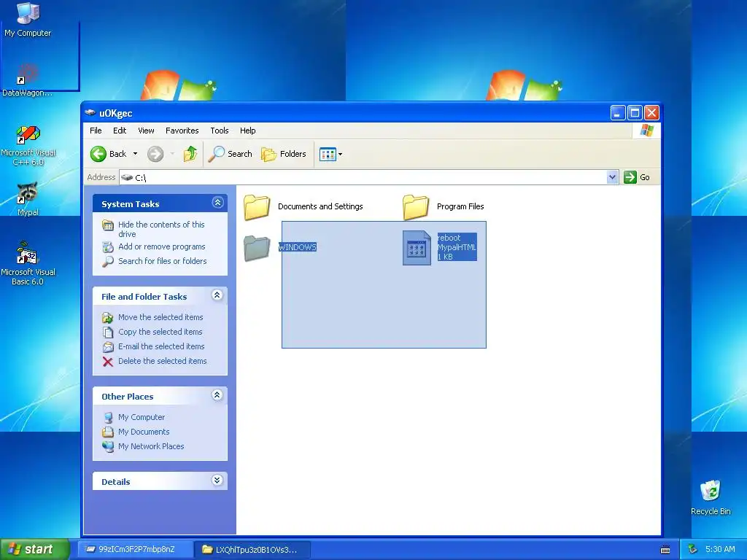The image size is (747, 560).
Task: Select the WINDOWS folder icon
Action: [x=258, y=248]
